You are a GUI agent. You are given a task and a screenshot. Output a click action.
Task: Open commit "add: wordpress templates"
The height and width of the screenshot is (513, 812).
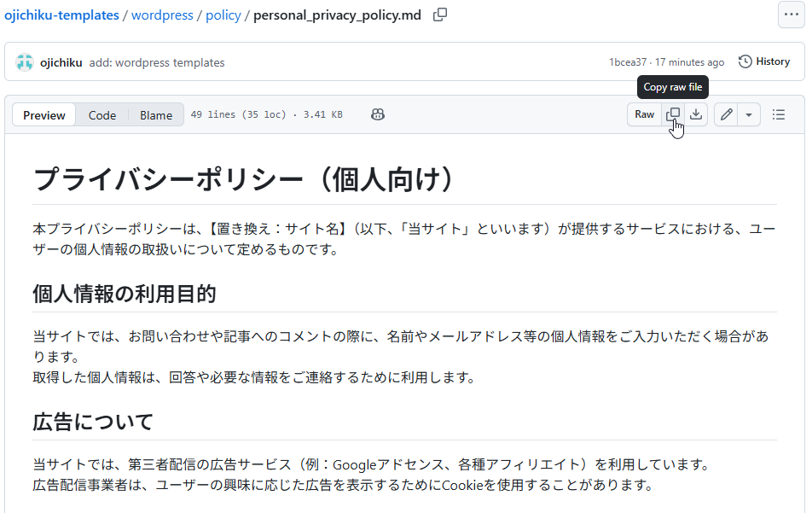click(x=157, y=62)
